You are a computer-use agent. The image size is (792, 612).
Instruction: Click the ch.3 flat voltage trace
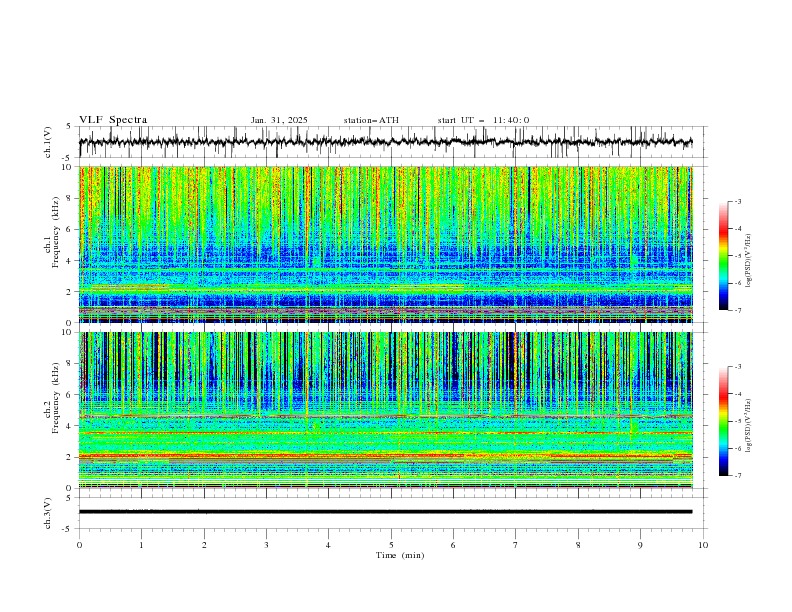click(x=385, y=512)
